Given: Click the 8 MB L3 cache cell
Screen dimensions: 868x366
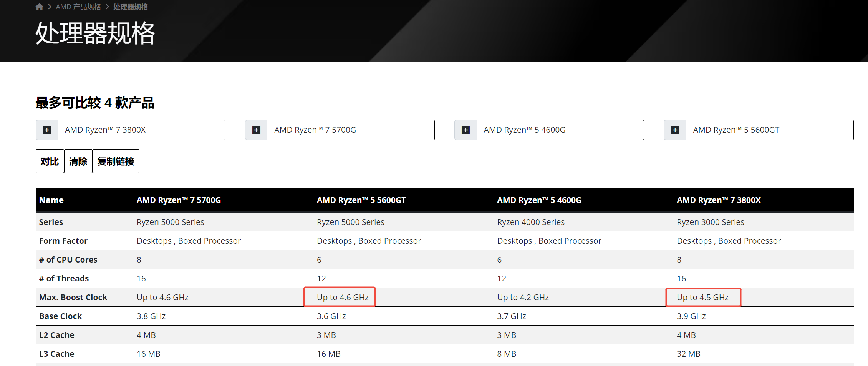Looking at the screenshot, I should click(507, 354).
